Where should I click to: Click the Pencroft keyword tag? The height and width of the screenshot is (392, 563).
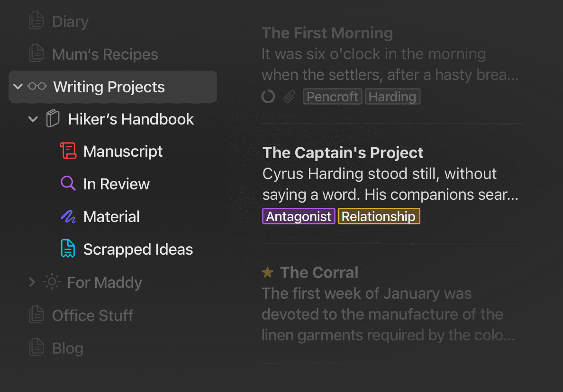coord(332,97)
